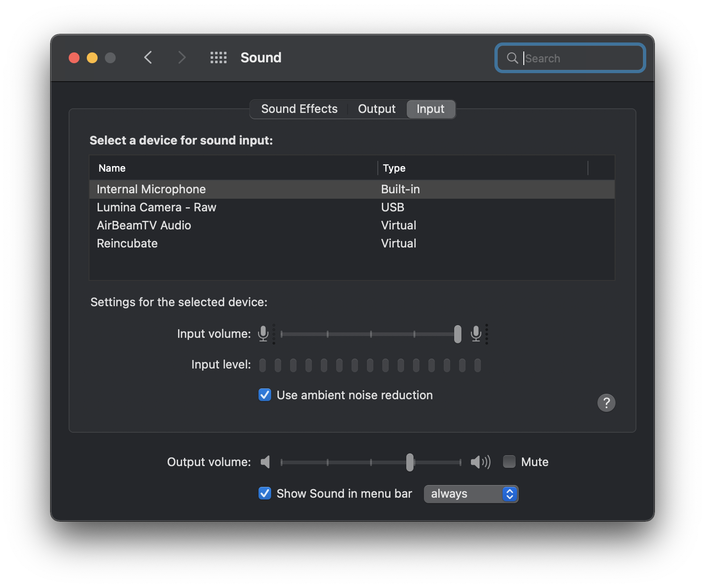Show all preferences grid icon
Image resolution: width=705 pixels, height=588 pixels.
[218, 57]
